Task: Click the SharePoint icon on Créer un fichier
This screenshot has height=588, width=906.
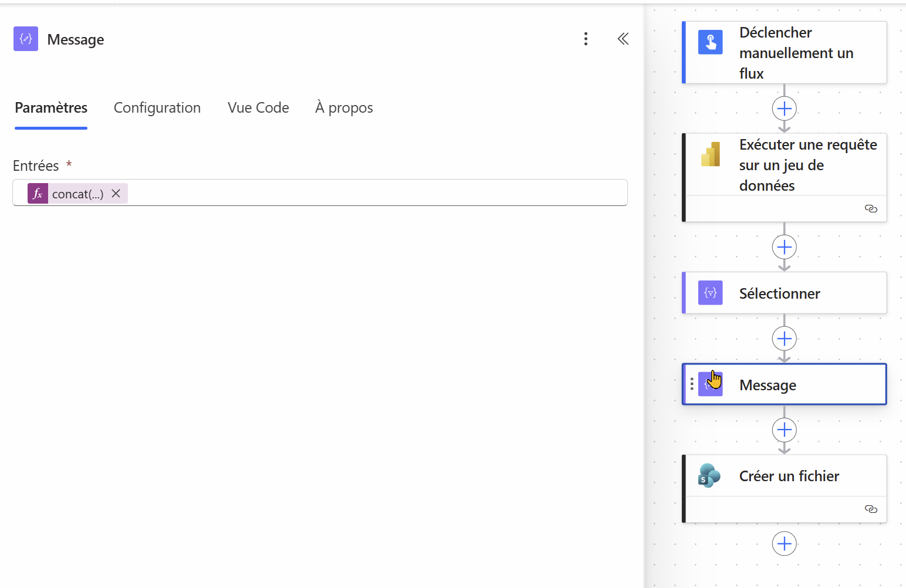Action: tap(709, 476)
